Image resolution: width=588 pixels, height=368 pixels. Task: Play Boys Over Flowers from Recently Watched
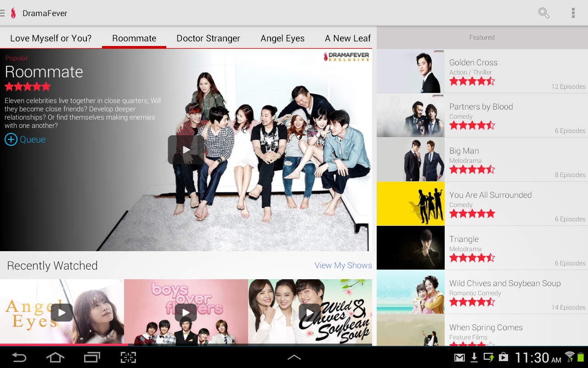(186, 312)
